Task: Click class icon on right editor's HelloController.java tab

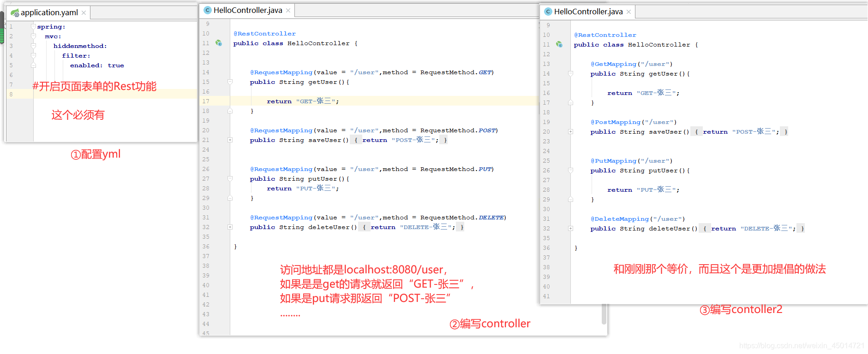Action: click(x=548, y=12)
